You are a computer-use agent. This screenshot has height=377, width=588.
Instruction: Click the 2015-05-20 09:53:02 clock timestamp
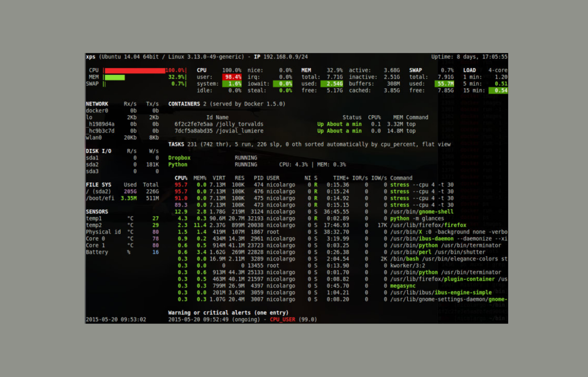tap(116, 320)
